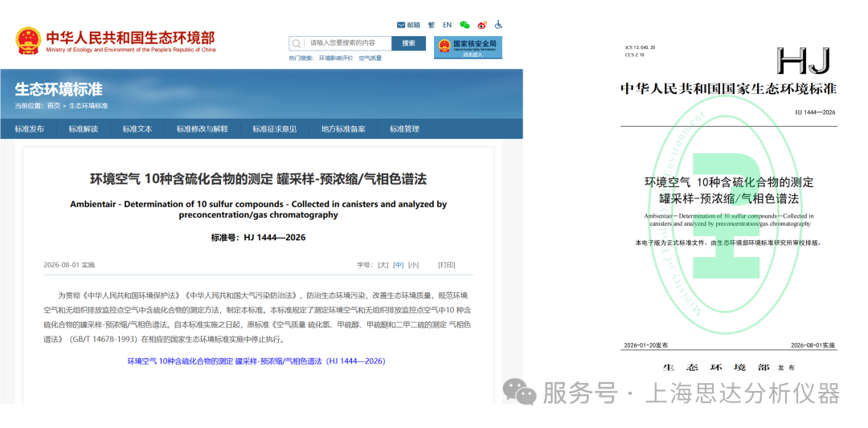
Task: Click the 生态环境部 发布 text on cover
Action: pyautogui.click(x=728, y=367)
